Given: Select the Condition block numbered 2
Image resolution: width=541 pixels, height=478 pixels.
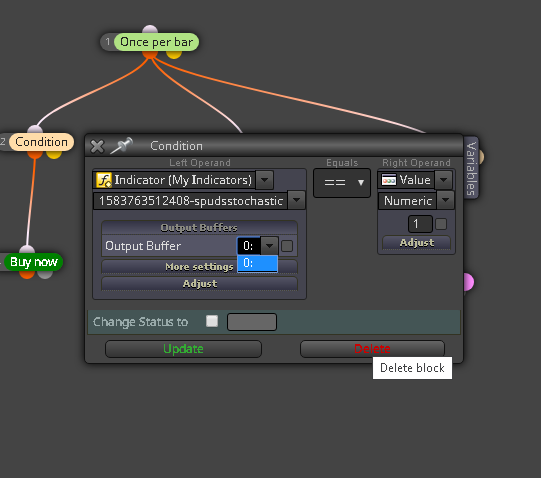Looking at the screenshot, I should pyautogui.click(x=41, y=142).
